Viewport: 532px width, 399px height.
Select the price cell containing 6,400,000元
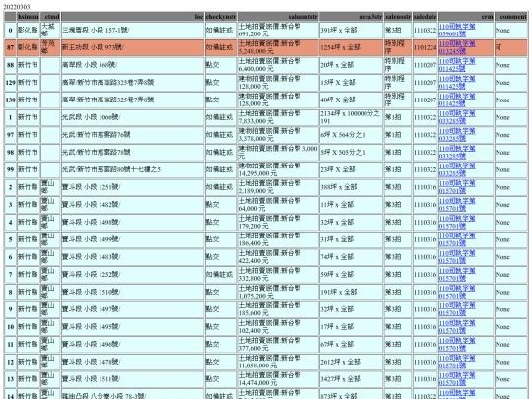(278, 65)
